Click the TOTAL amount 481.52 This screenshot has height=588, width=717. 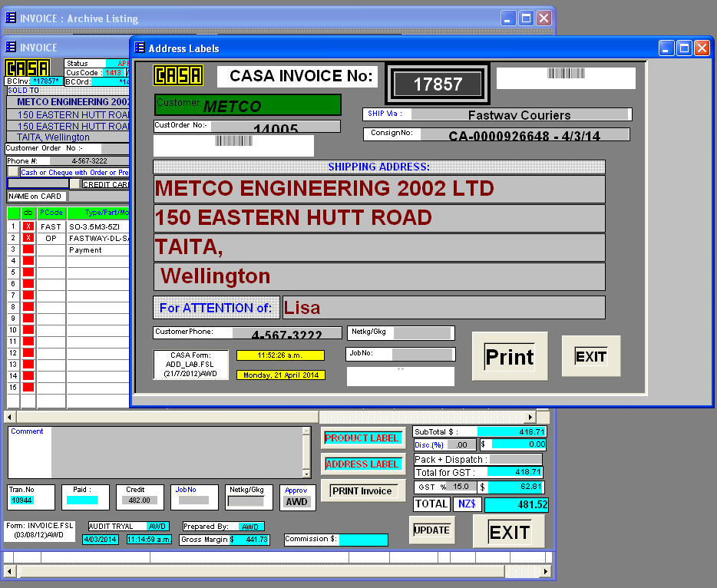pyautogui.click(x=517, y=505)
